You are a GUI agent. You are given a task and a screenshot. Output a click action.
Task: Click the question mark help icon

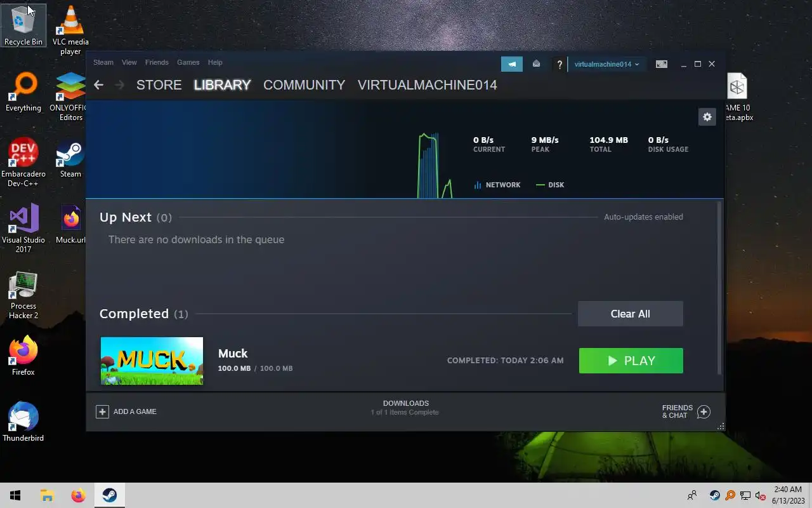pyautogui.click(x=559, y=64)
